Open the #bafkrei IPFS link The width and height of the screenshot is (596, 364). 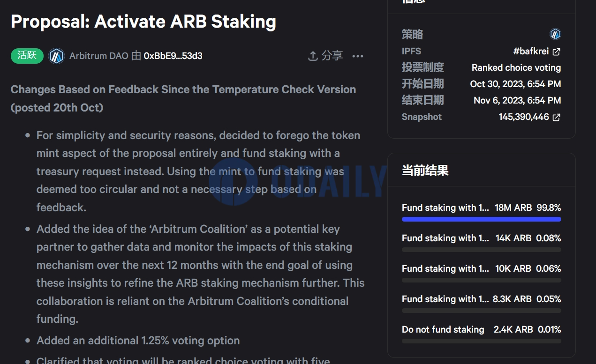click(x=531, y=51)
